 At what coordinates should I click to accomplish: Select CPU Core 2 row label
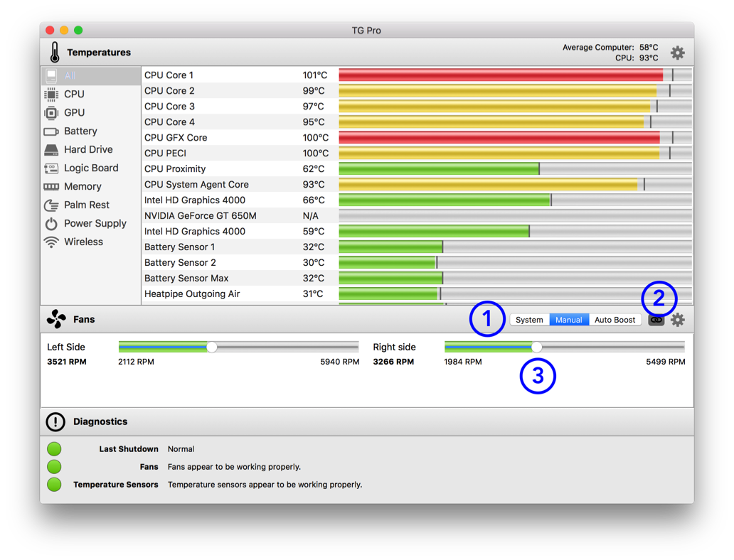click(169, 91)
